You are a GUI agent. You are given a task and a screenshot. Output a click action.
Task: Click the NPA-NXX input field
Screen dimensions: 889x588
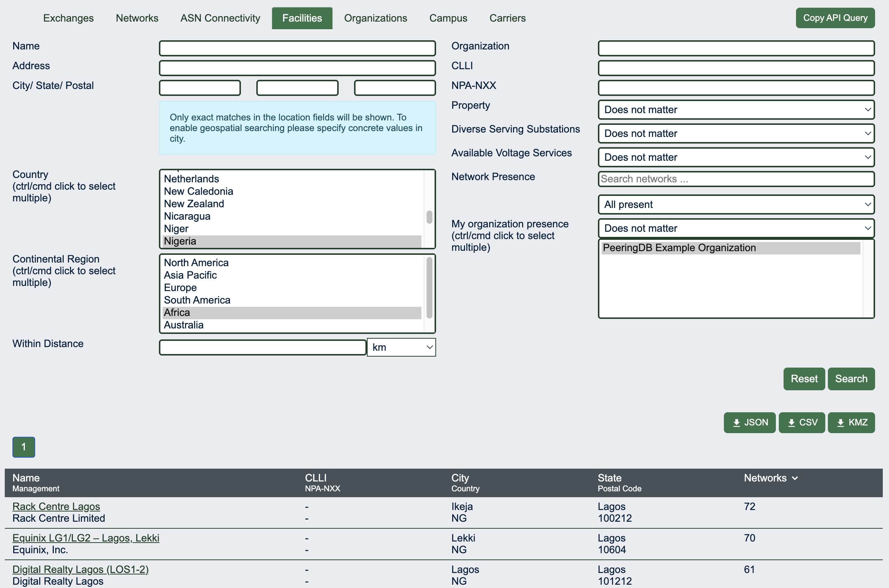click(x=736, y=88)
